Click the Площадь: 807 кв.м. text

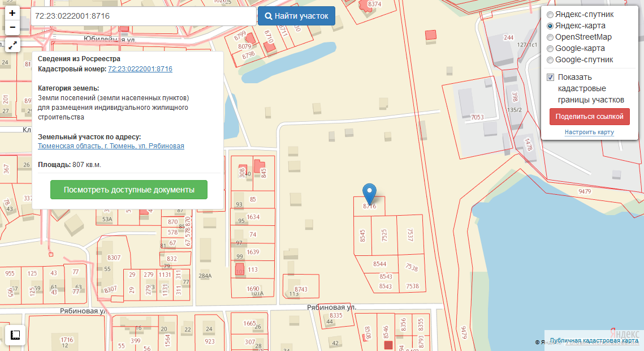[70, 165]
